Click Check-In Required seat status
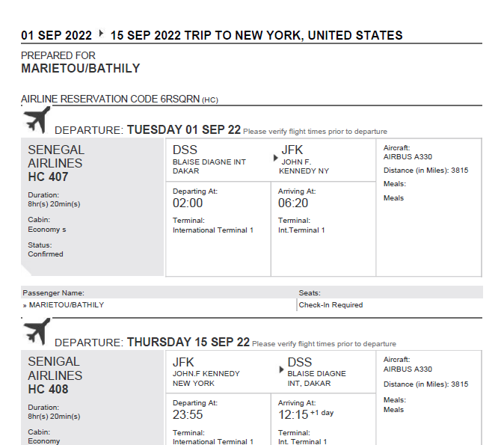Image resolution: width=504 pixels, height=445 pixels. (331, 305)
